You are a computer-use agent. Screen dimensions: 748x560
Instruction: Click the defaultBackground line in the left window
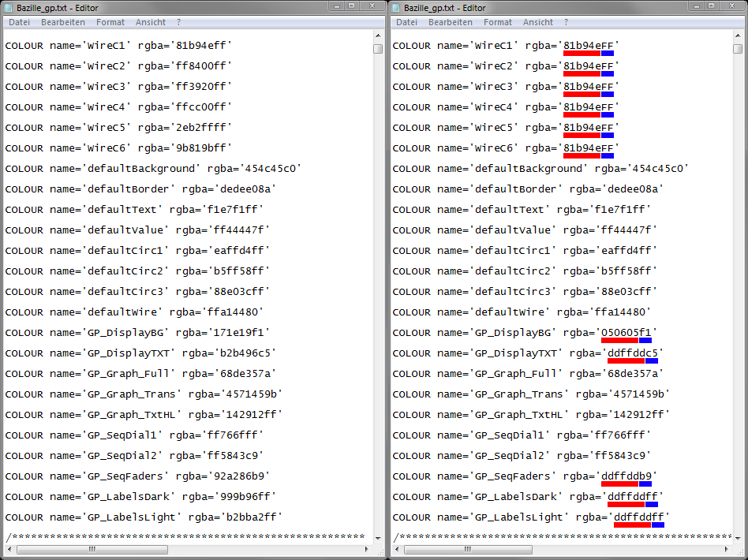click(153, 168)
